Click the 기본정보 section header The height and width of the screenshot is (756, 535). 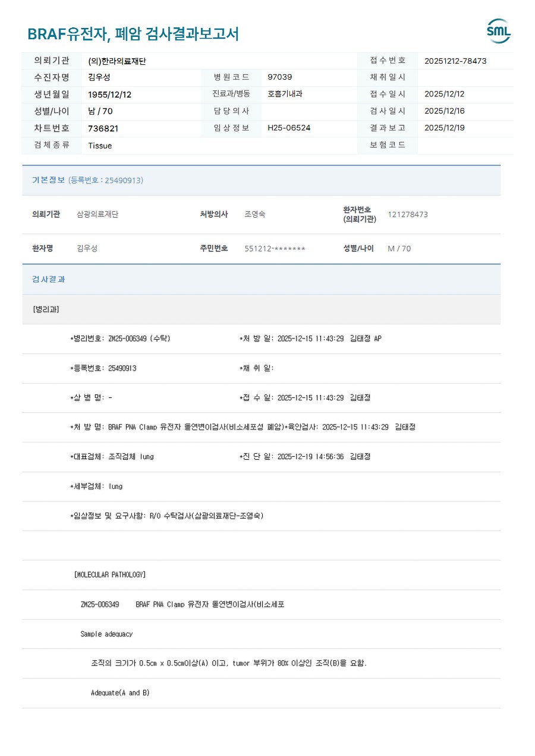pos(262,180)
